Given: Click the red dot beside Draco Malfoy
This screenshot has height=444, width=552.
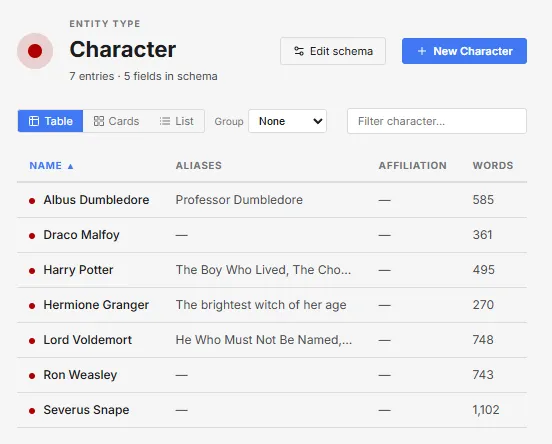Looking at the screenshot, I should [32, 236].
